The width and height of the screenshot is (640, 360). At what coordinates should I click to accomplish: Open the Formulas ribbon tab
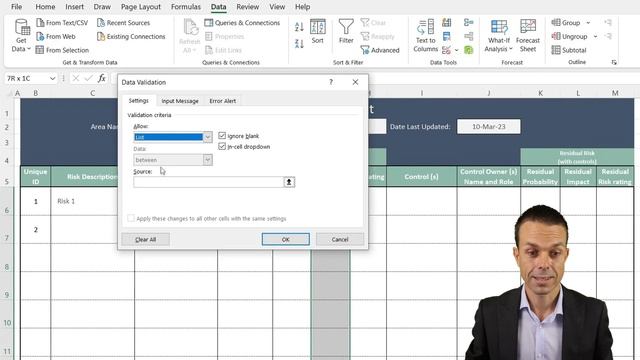(x=186, y=7)
